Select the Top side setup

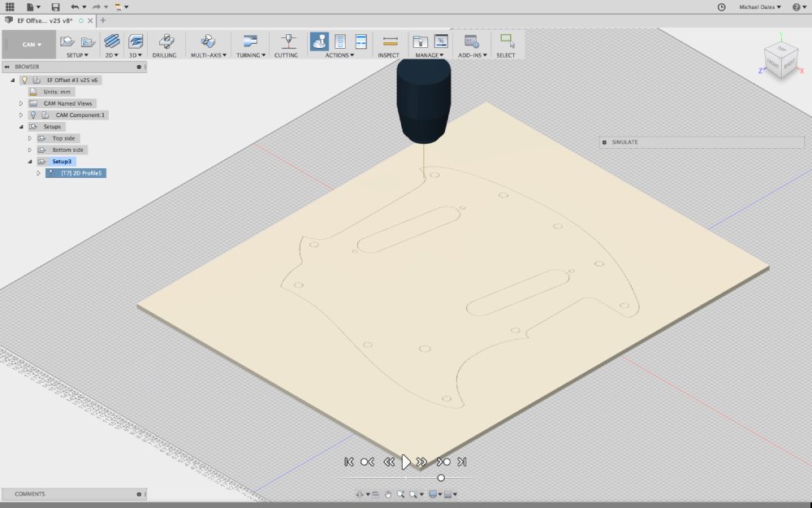click(x=63, y=138)
